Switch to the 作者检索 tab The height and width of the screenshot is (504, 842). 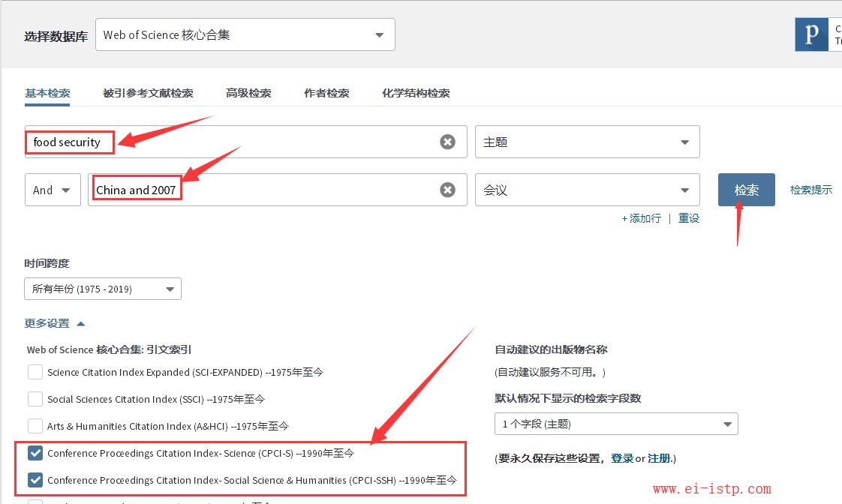click(x=326, y=93)
